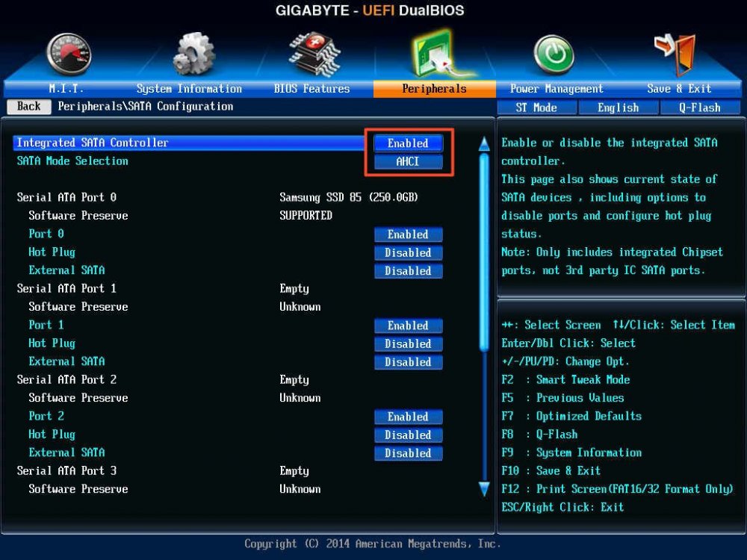Image resolution: width=747 pixels, height=560 pixels.
Task: Select the Integrated SATA Controller row
Action: pyautogui.click(x=189, y=143)
